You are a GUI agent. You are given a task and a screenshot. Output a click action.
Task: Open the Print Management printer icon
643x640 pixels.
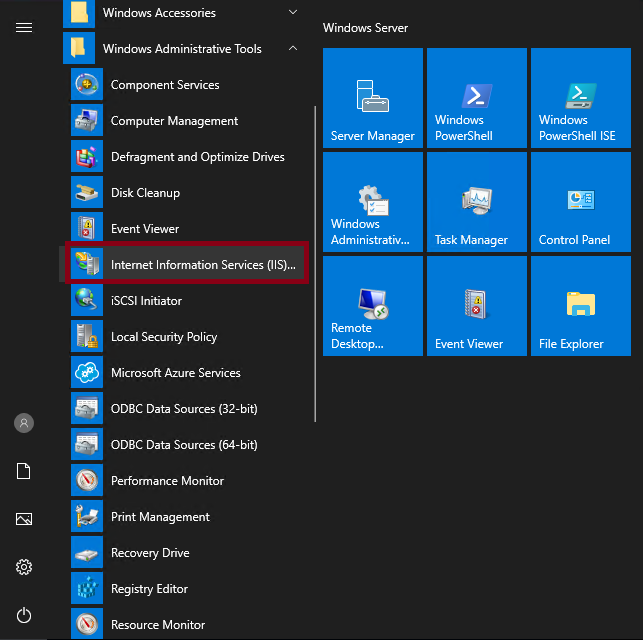pyautogui.click(x=87, y=517)
